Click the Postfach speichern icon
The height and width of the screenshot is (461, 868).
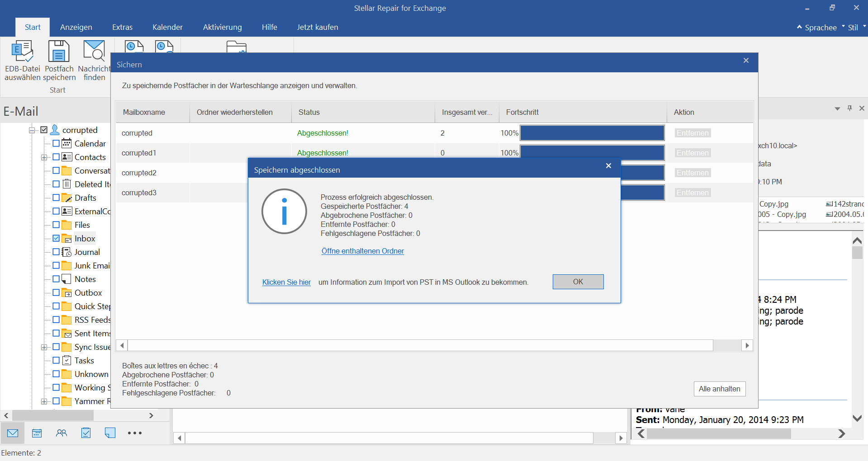[59, 52]
